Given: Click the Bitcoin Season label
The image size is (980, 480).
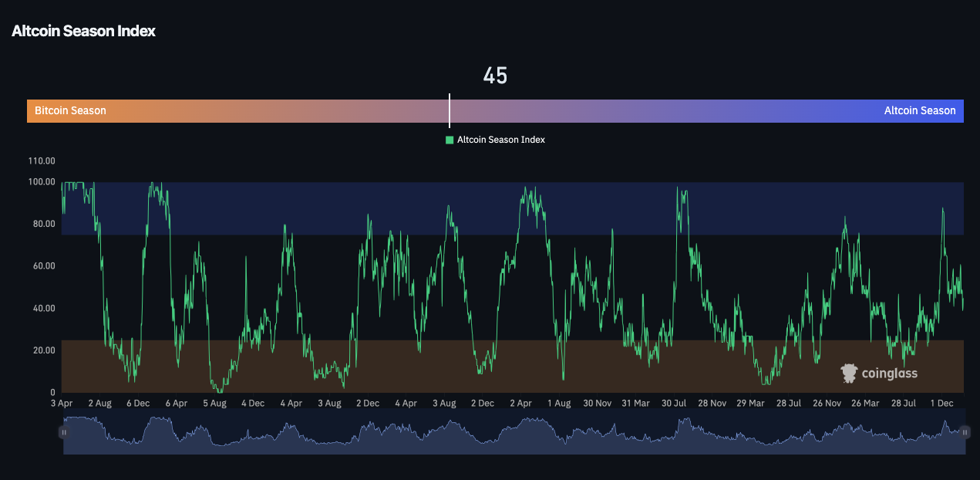Looking at the screenshot, I should point(69,110).
